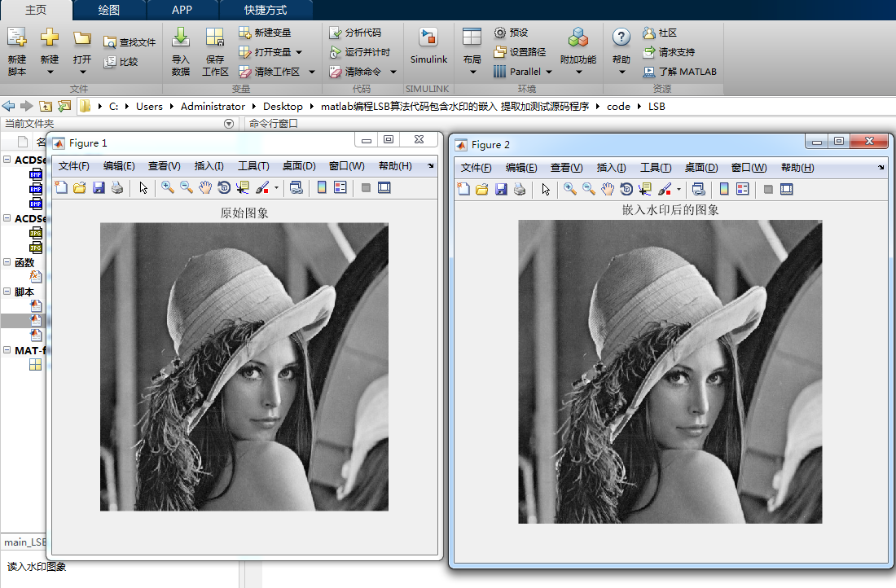Click the browse for folder icon
Viewport: 896px width, 588px height.
point(64,106)
